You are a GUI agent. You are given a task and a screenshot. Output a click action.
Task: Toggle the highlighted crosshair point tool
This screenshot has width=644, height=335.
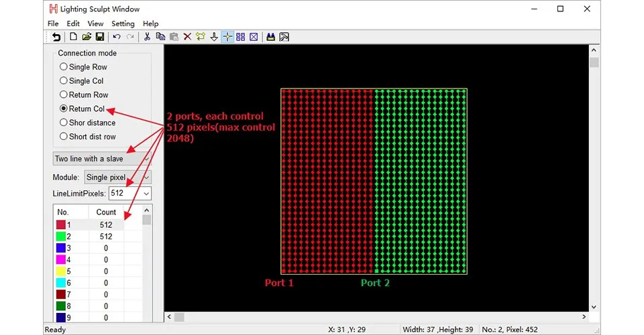227,37
